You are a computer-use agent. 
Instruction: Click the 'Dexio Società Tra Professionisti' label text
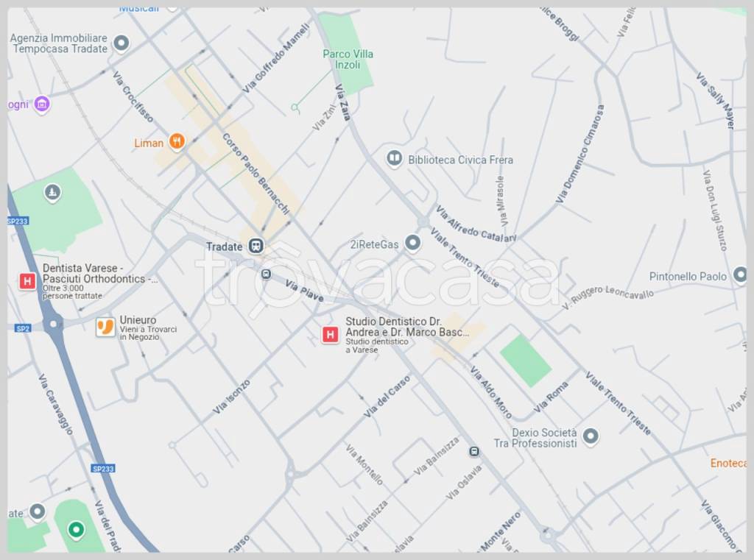[535, 438]
